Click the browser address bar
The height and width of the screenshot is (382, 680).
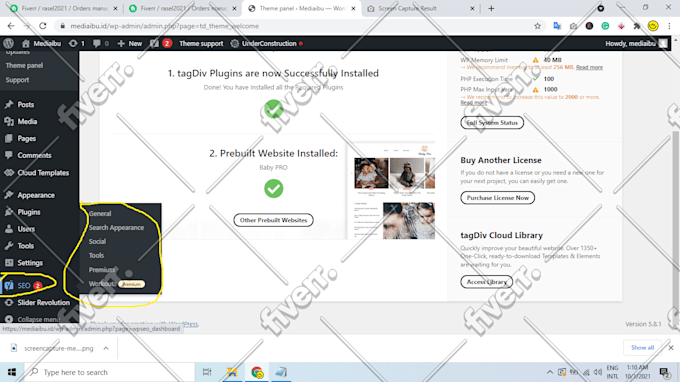299,26
